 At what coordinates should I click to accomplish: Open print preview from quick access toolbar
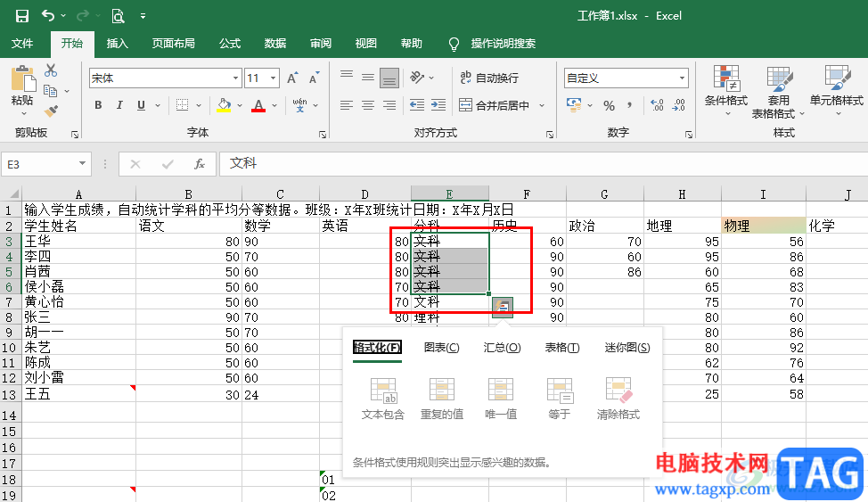point(118,15)
